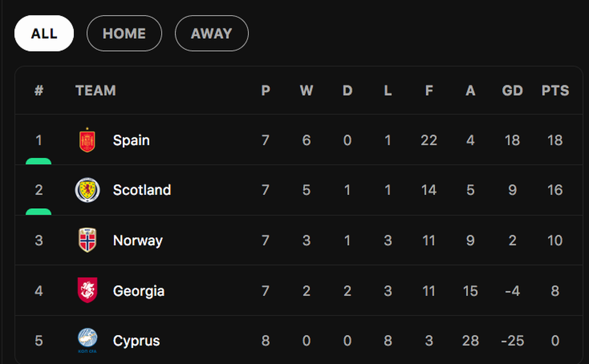The width and height of the screenshot is (589, 364).
Task: Click Spain's 18 points value
Action: [x=555, y=140]
